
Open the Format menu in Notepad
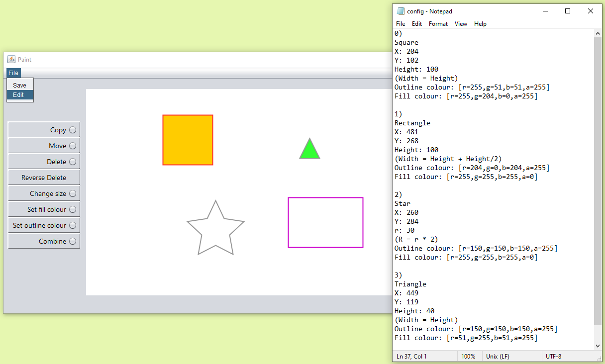(x=438, y=23)
